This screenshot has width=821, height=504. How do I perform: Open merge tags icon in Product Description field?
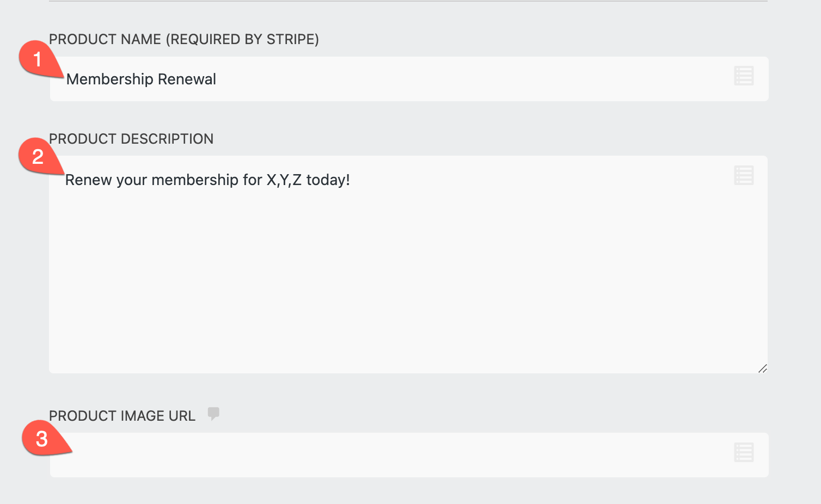coord(744,175)
